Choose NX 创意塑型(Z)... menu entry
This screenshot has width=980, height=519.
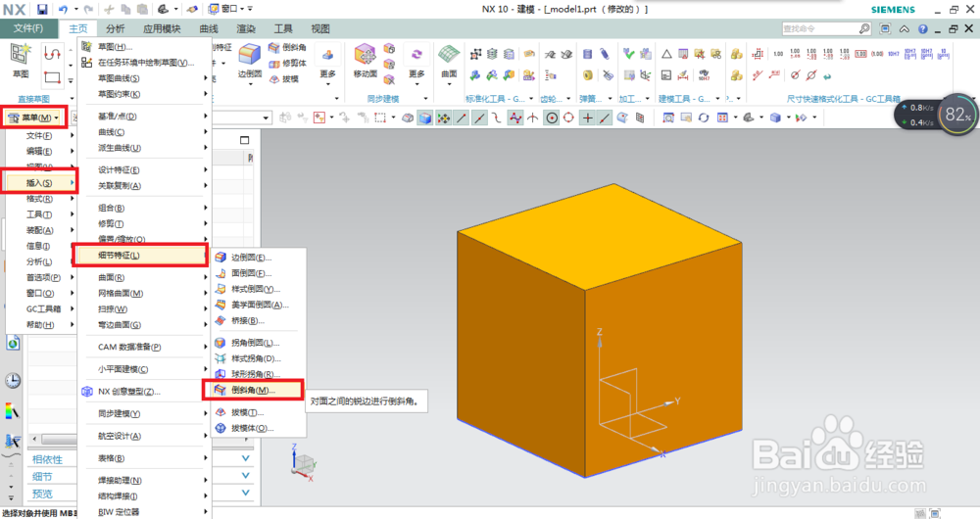(142, 392)
